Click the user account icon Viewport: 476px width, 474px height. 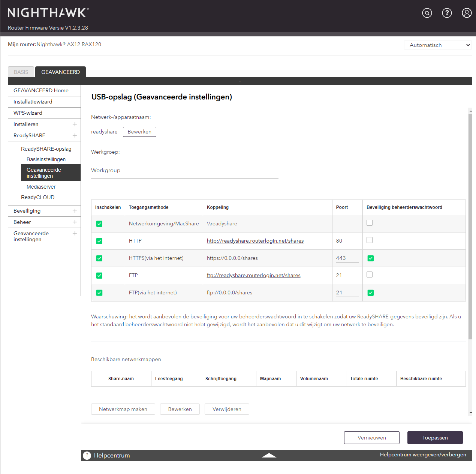click(x=467, y=13)
